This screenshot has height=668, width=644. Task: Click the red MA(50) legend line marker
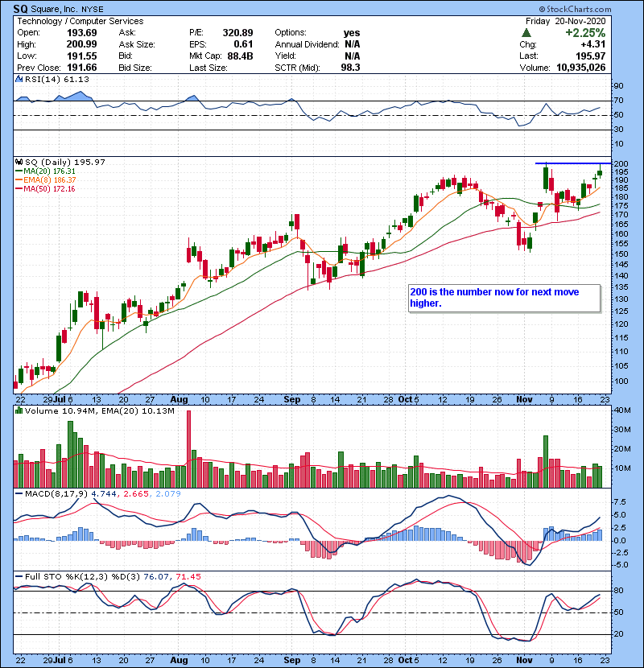coord(19,189)
